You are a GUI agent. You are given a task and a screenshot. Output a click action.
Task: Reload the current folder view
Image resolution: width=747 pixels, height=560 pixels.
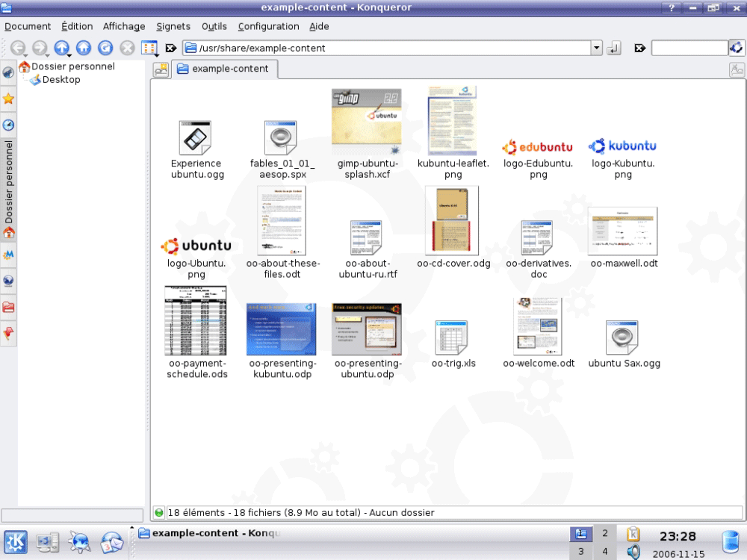(105, 48)
